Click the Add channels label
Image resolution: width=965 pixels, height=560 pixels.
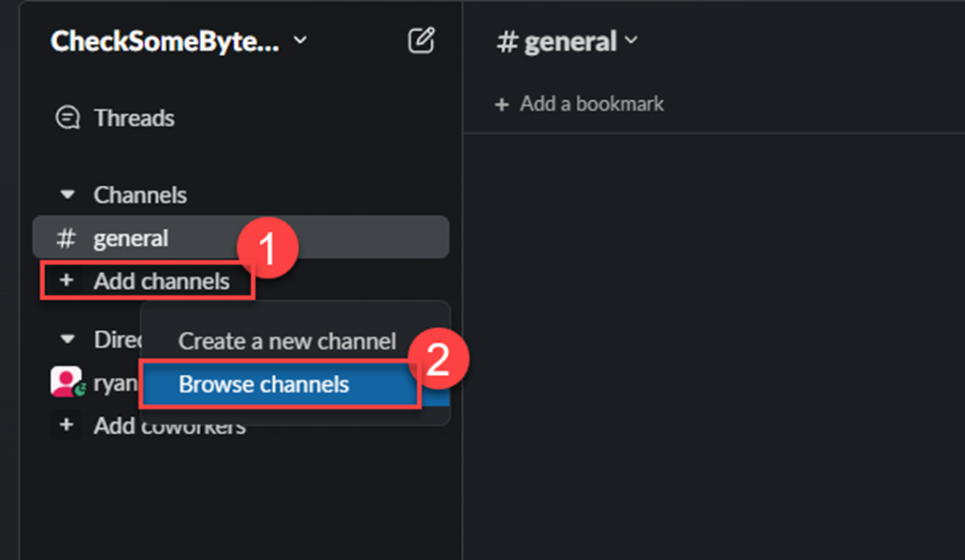click(161, 280)
